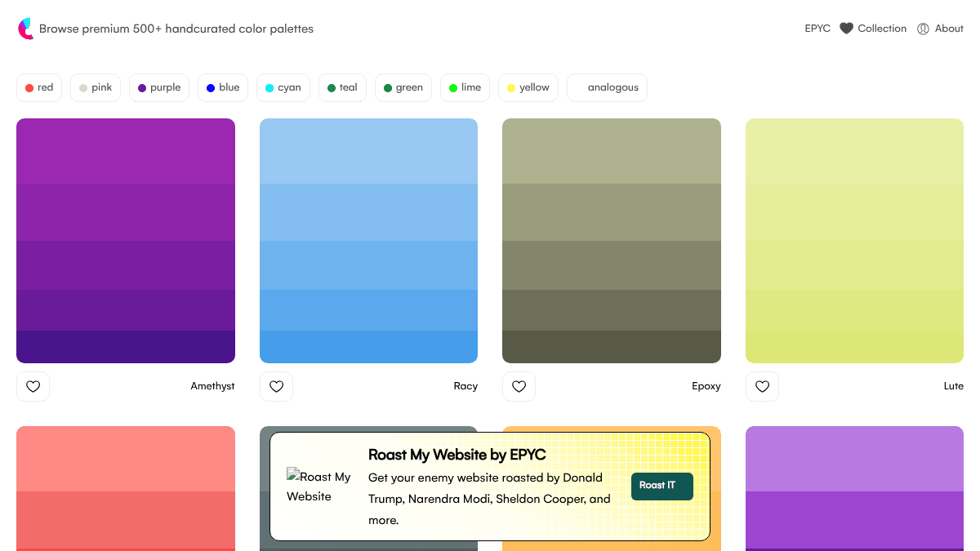Add Lute palette to favorites
980x551 pixels.
762,386
